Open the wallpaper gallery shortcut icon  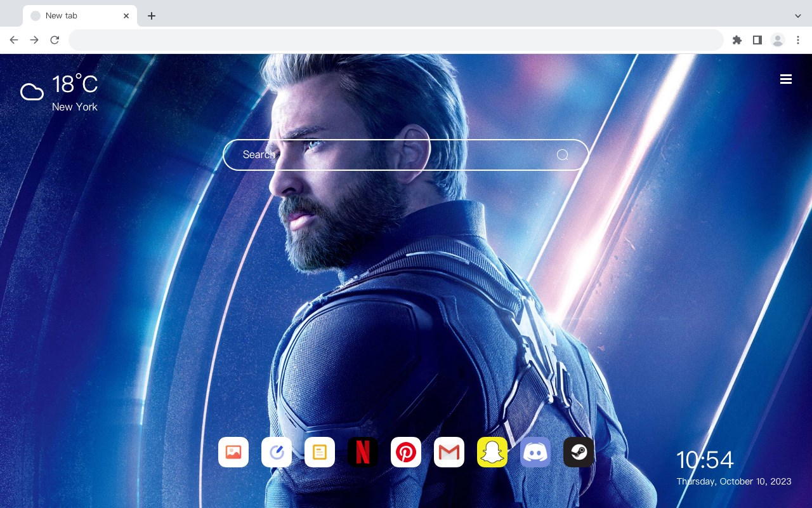(x=233, y=452)
